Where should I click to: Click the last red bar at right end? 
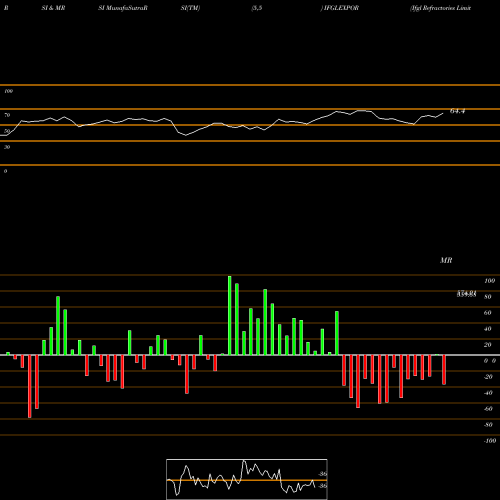click(444, 370)
